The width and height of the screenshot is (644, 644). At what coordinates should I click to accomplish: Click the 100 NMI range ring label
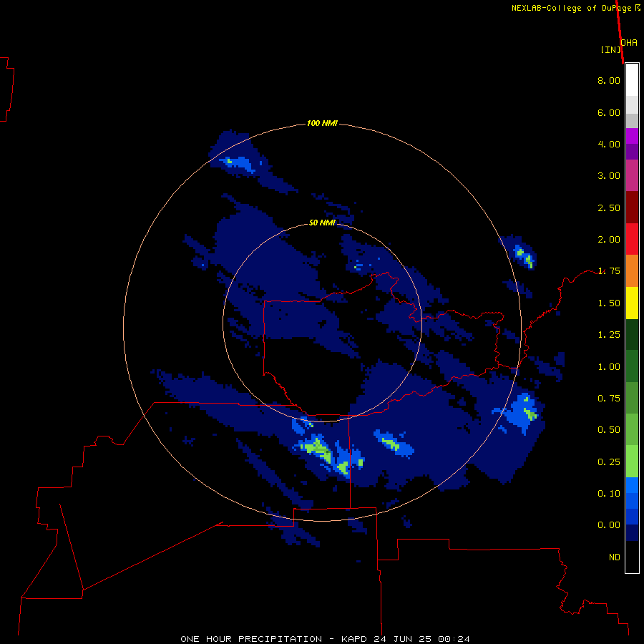322,123
